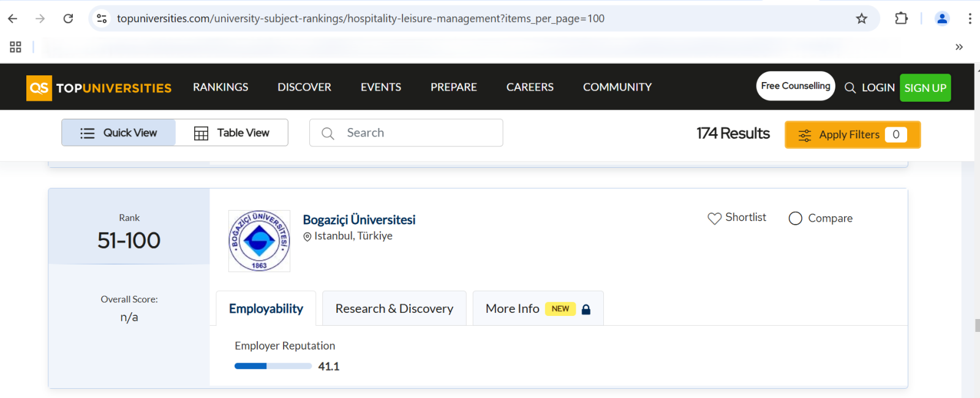Bookmark this page with the star icon
Viewport: 980px width, 398px height.
[x=861, y=18]
